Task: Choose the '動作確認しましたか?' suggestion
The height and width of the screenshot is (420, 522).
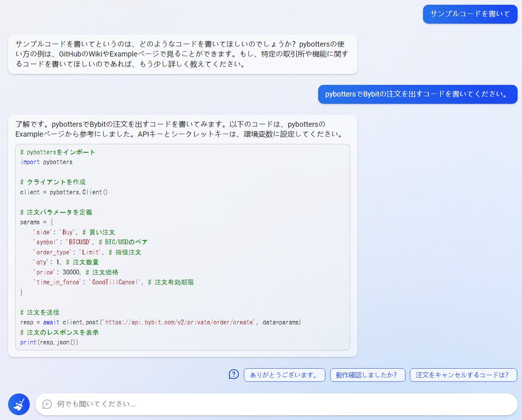Action: pyautogui.click(x=368, y=375)
